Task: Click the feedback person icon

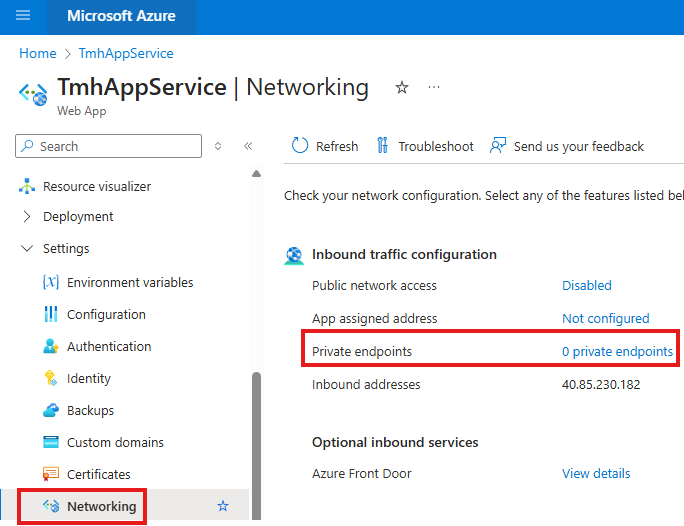Action: [498, 146]
